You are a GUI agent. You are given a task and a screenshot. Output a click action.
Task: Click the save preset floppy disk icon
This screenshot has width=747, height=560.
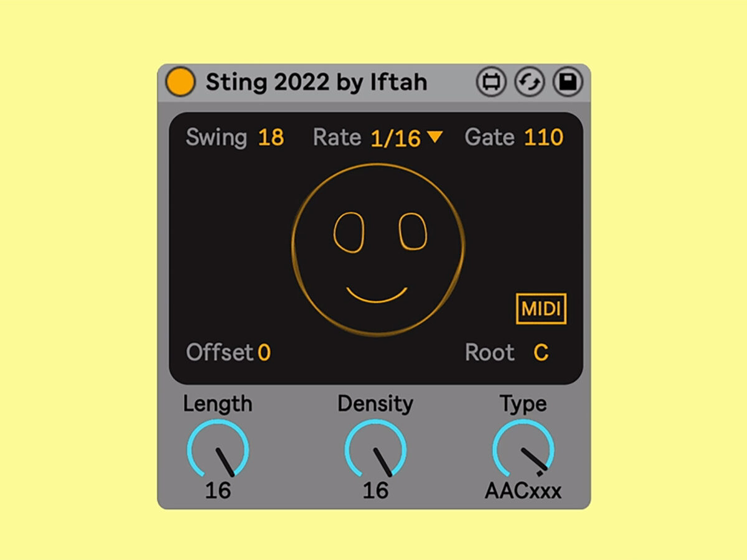tap(567, 82)
